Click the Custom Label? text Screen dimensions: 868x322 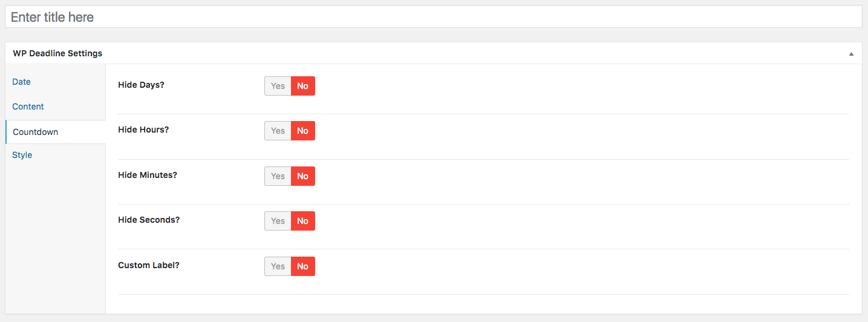tap(149, 265)
